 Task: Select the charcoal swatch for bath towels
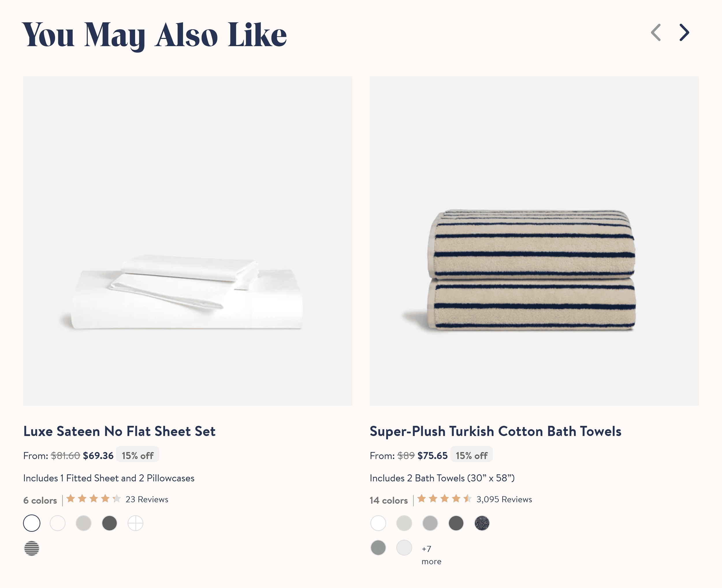click(457, 523)
